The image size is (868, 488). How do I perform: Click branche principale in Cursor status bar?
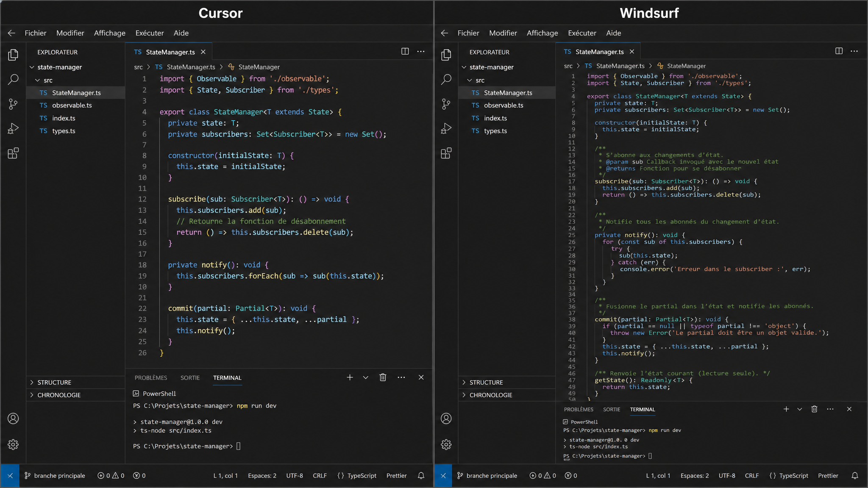pos(55,476)
